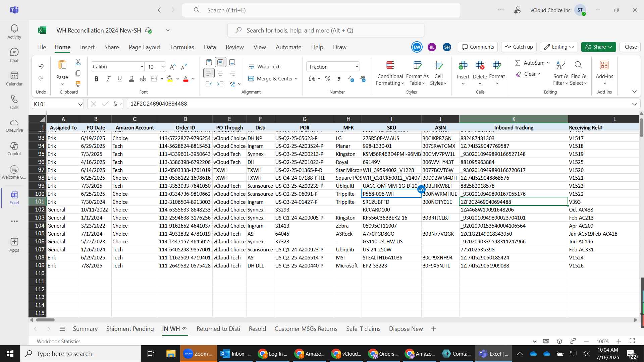Open Outlook Inbox in Windows taskbar
Screen dimensions: 644x362
coord(236,354)
